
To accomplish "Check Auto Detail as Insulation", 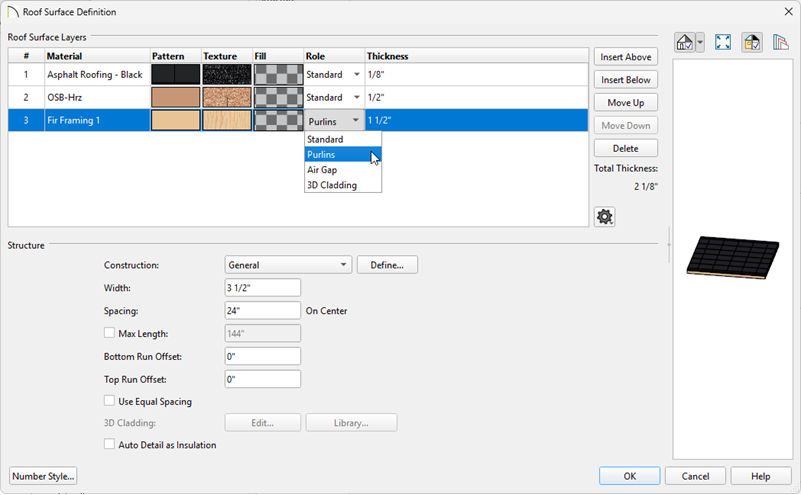I will (109, 444).
